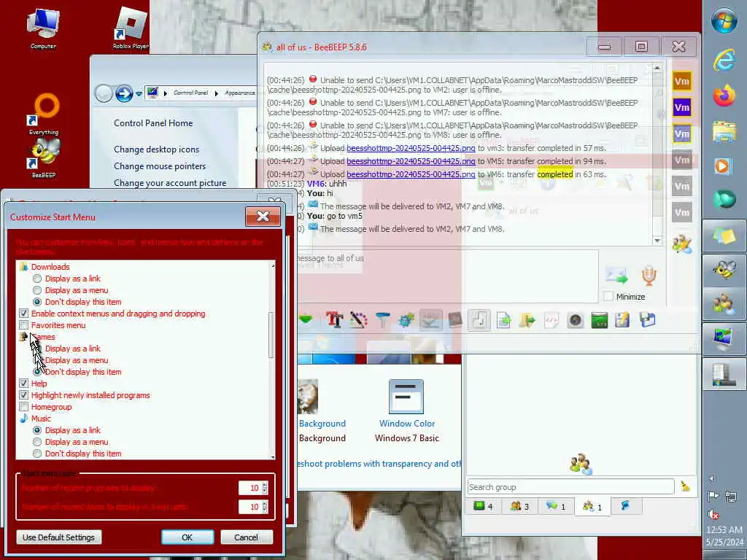Open Internet Explorer from the taskbar
Screen dimensions: 747x560
[x=724, y=61]
